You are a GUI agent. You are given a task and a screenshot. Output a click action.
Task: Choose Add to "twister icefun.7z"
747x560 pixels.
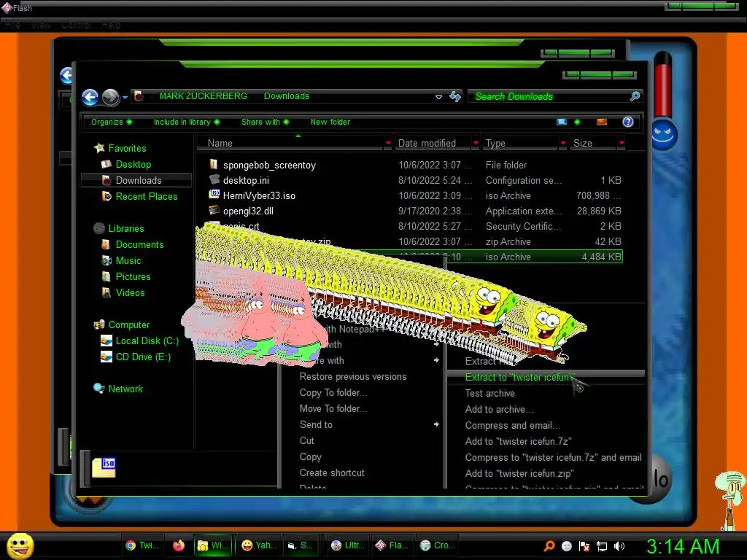(519, 441)
